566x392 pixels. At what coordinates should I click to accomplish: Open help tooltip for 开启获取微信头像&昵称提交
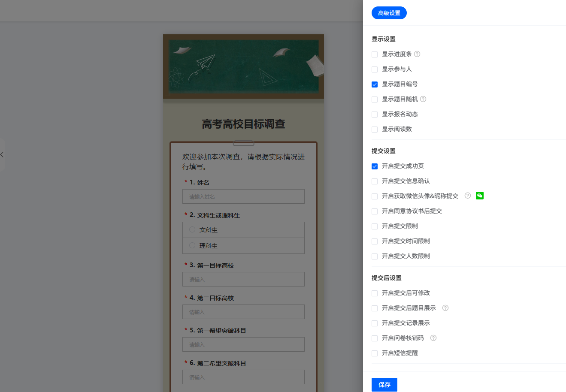click(468, 196)
